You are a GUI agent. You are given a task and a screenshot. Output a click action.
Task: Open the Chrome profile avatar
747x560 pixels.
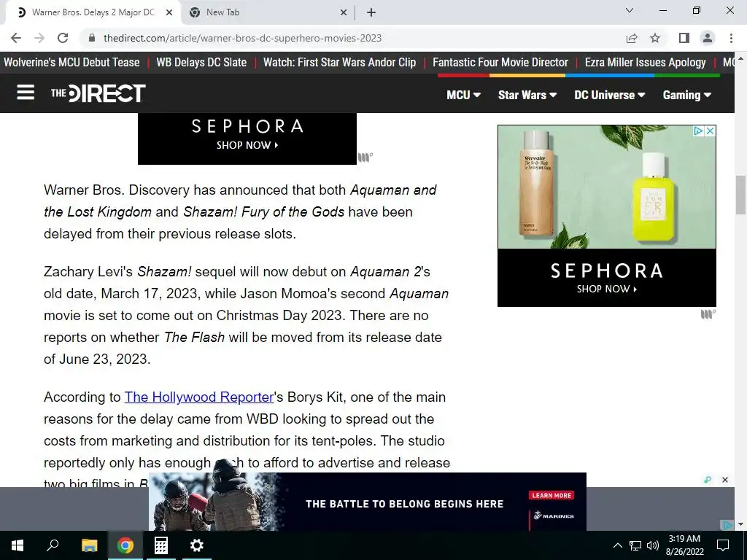click(x=708, y=38)
